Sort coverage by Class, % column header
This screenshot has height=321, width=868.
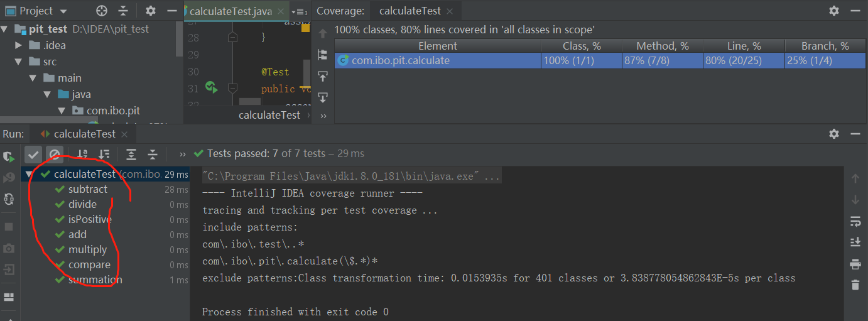click(582, 46)
